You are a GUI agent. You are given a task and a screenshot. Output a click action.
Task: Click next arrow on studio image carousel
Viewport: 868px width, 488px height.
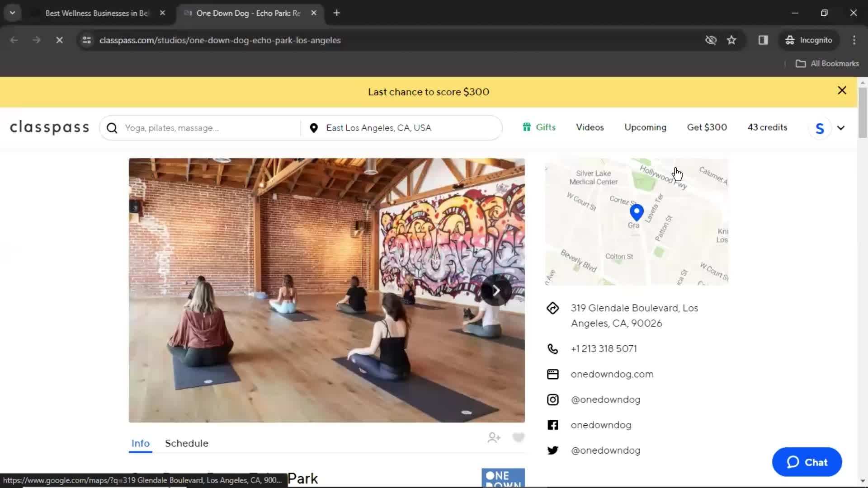496,290
